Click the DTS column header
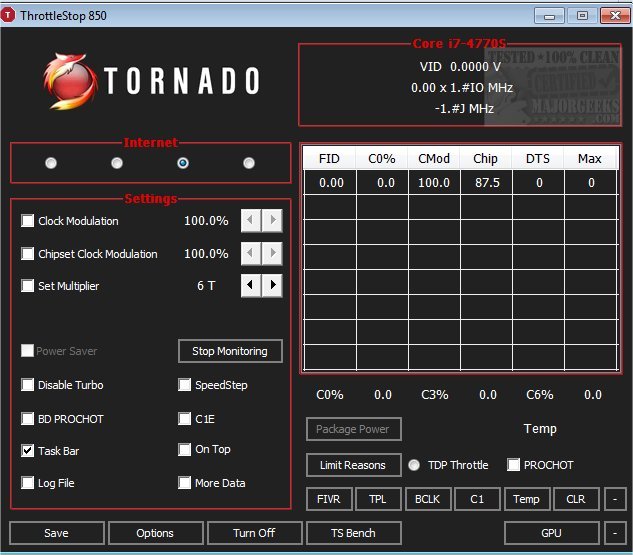Screen dimensions: 633x555 [x=538, y=158]
